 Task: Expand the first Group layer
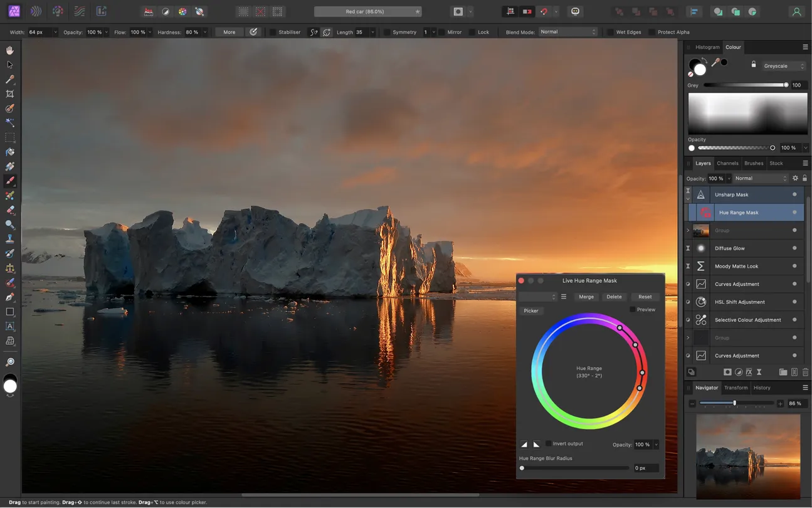tap(688, 230)
